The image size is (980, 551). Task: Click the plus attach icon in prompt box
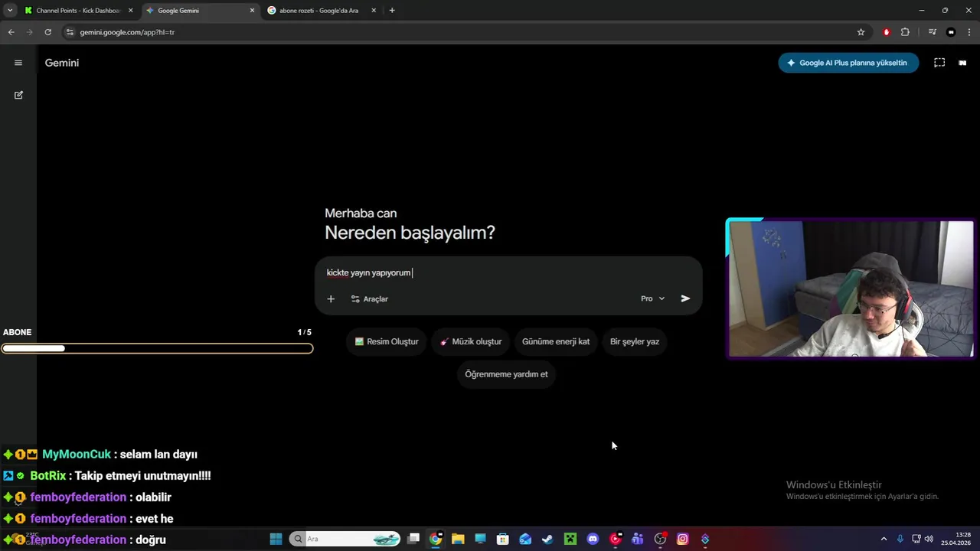pos(331,299)
